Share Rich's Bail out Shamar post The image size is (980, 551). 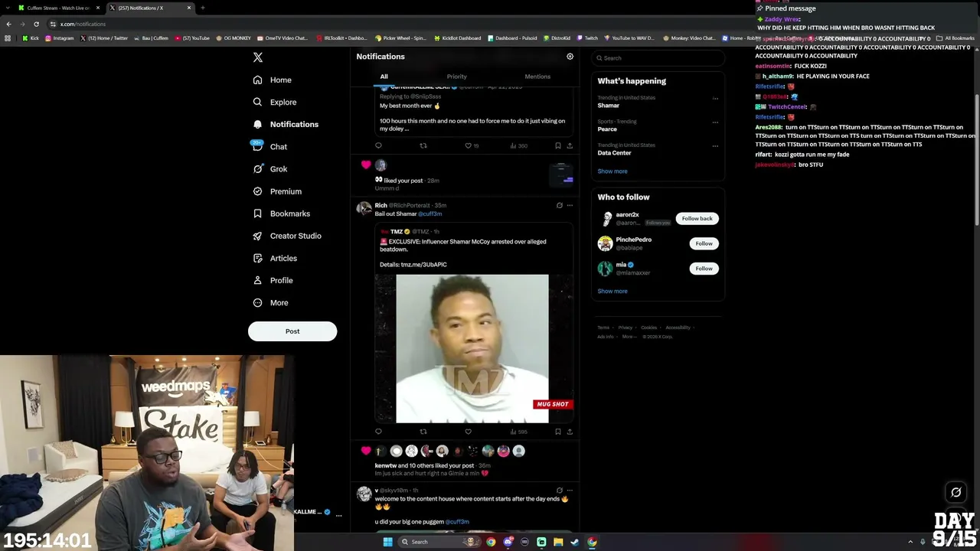click(x=570, y=432)
